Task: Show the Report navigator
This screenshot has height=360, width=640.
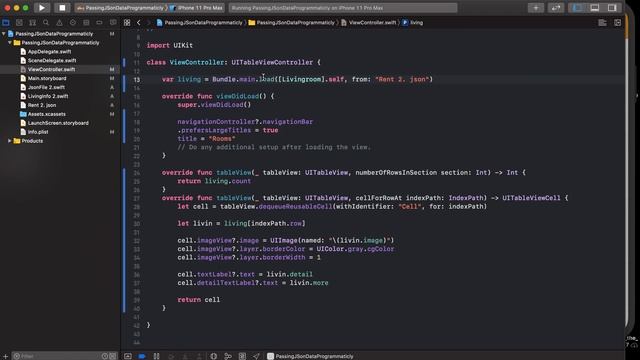Action: point(113,23)
